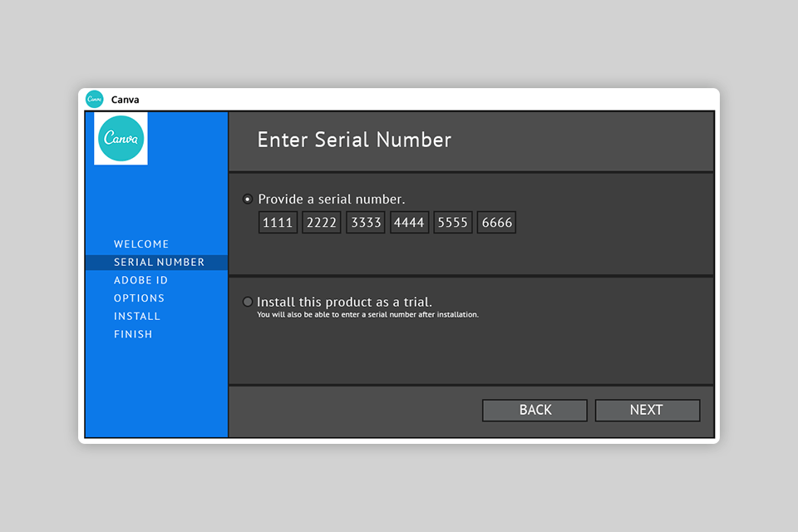Click the serial field containing 3333
Image resolution: width=798 pixels, height=532 pixels.
[366, 223]
